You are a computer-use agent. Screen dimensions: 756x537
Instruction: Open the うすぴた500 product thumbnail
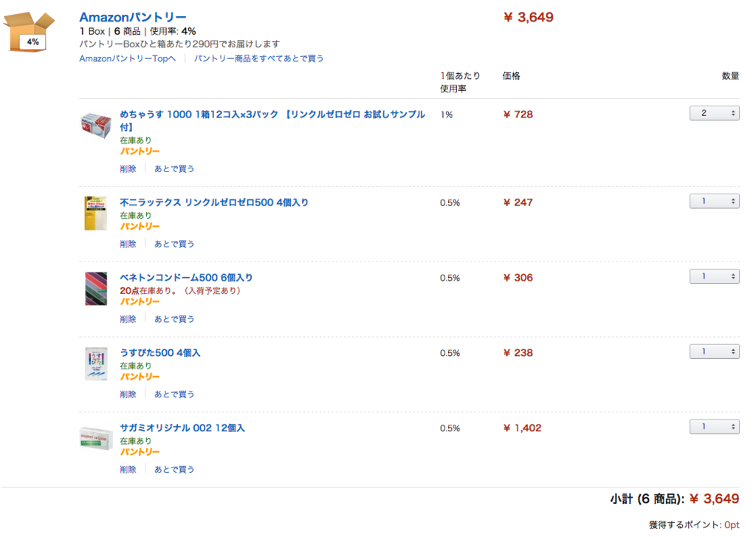point(96,364)
